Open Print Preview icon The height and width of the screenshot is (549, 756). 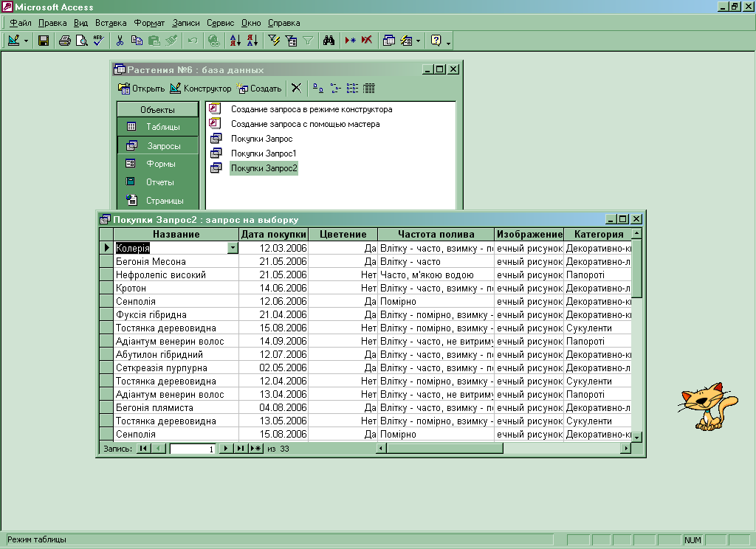(x=82, y=41)
